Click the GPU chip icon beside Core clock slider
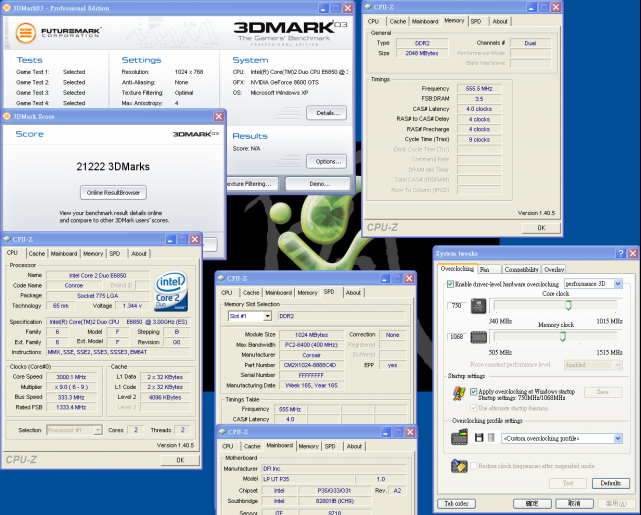 [478, 306]
